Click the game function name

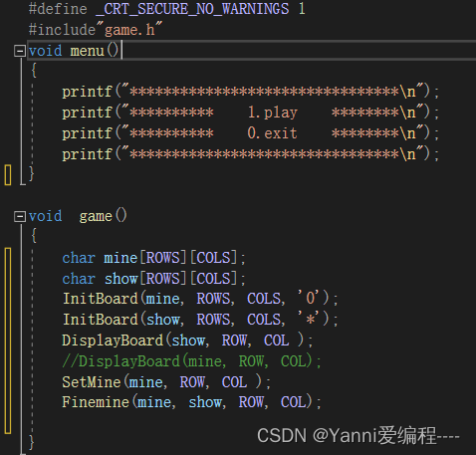point(96,216)
